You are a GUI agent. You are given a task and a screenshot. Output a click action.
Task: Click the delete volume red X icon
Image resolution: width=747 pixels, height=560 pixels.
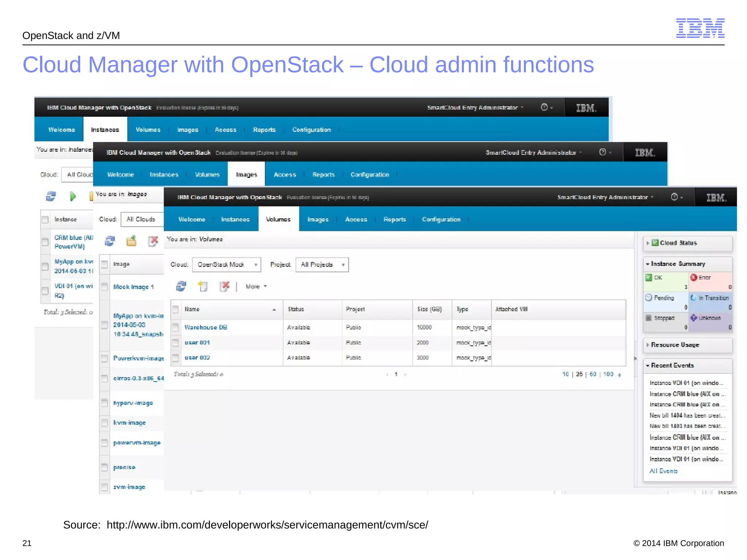[x=225, y=287]
